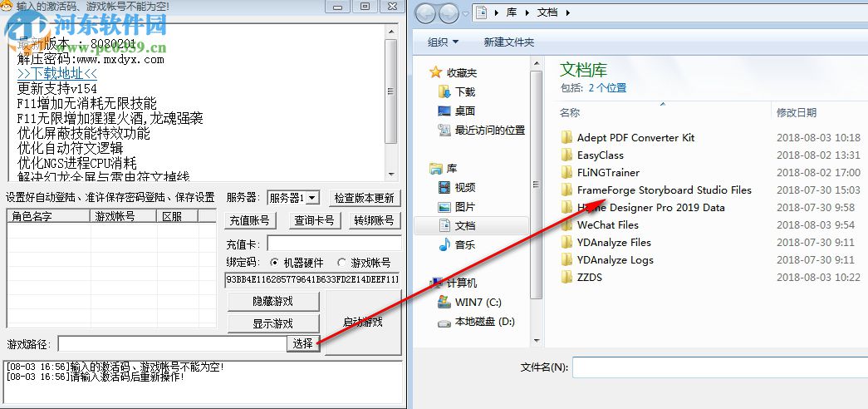
Task: Click 游戏帐号 table column header
Action: click(124, 216)
